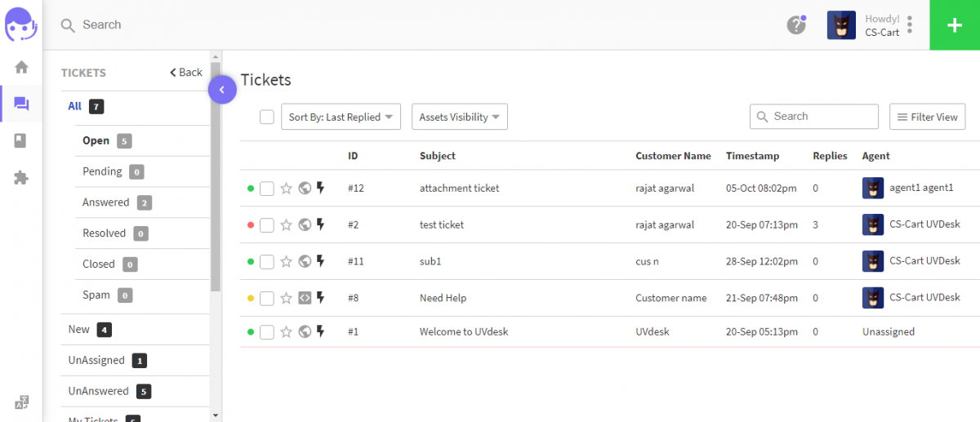Viewport: 980px width, 422px height.
Task: Collapse the ticket sidebar panel
Action: (x=222, y=90)
